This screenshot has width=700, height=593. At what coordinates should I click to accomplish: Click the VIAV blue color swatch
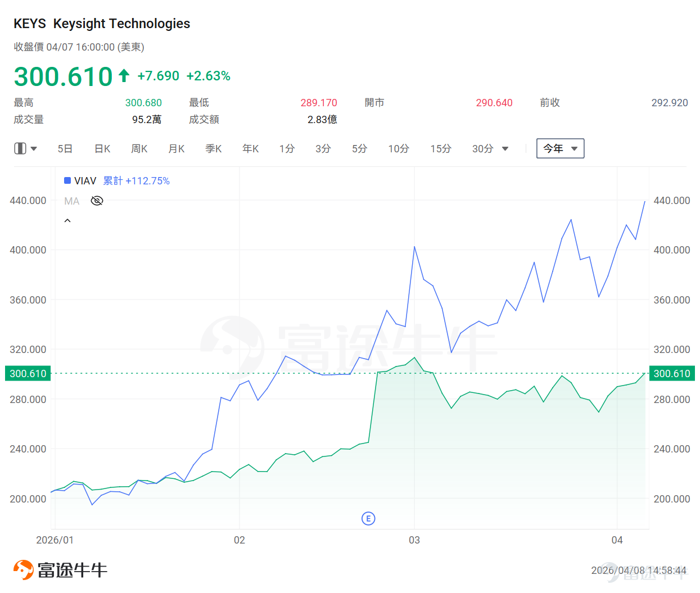pos(67,180)
